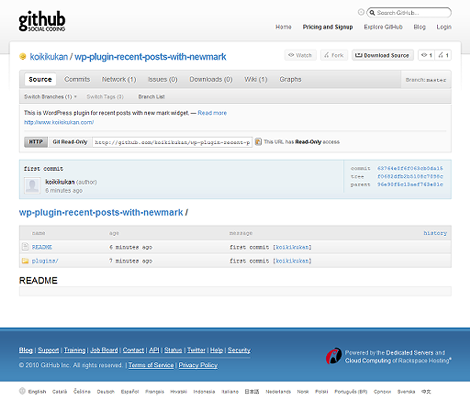The width and height of the screenshot is (470, 400).
Task: Open the tree hash link
Action: (x=410, y=176)
